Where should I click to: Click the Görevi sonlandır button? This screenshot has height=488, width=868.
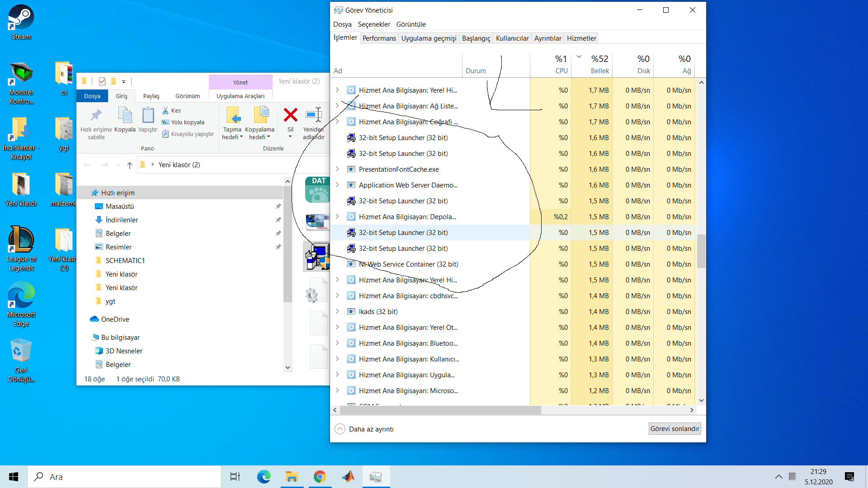click(675, 429)
